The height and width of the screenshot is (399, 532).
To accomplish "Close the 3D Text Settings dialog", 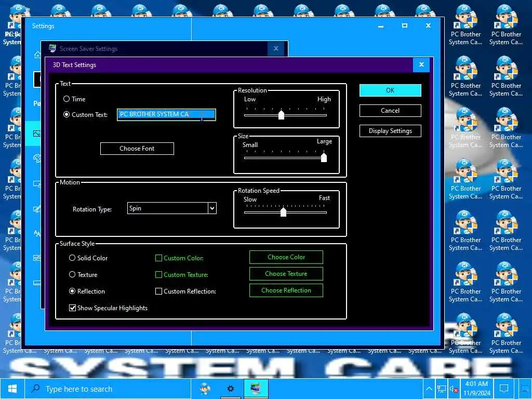I will [x=421, y=64].
